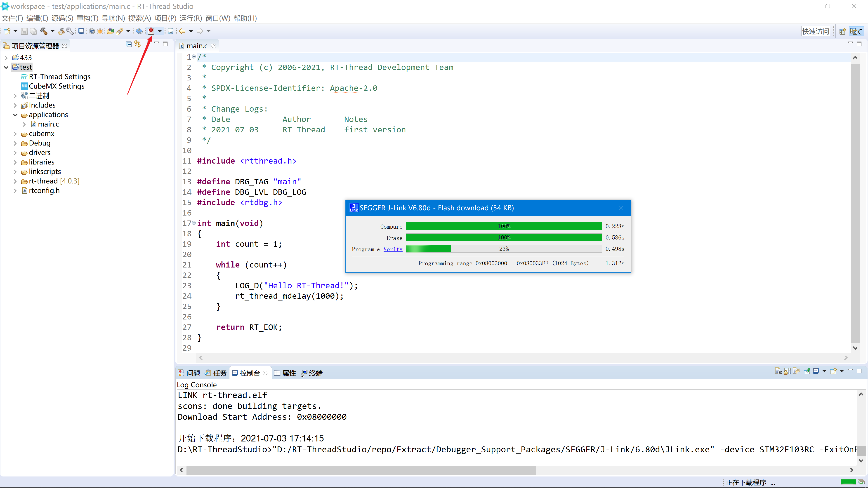Viewport: 868px width, 488px height.
Task: Open the 编辑(E) menu
Action: tap(37, 18)
